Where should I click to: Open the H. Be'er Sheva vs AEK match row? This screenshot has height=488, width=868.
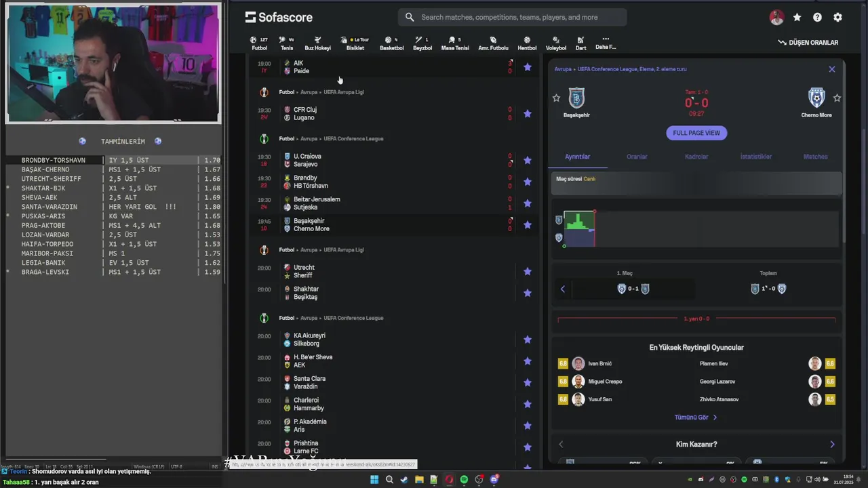pyautogui.click(x=393, y=361)
